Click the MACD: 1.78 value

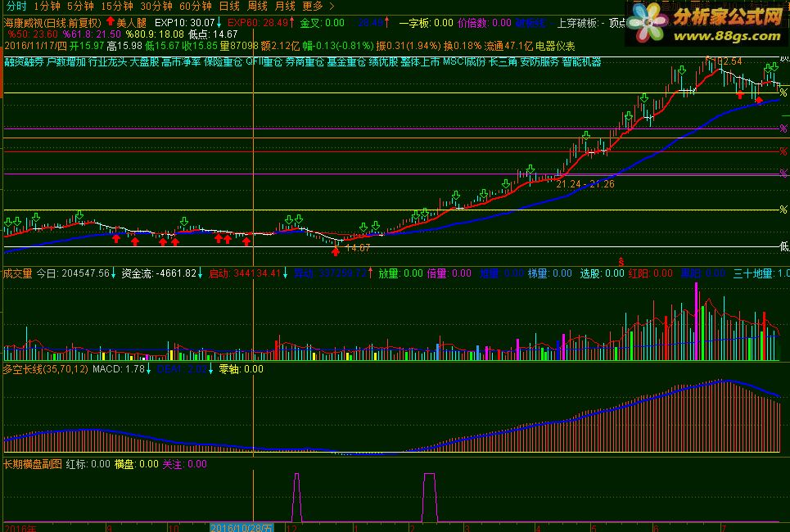(119, 369)
